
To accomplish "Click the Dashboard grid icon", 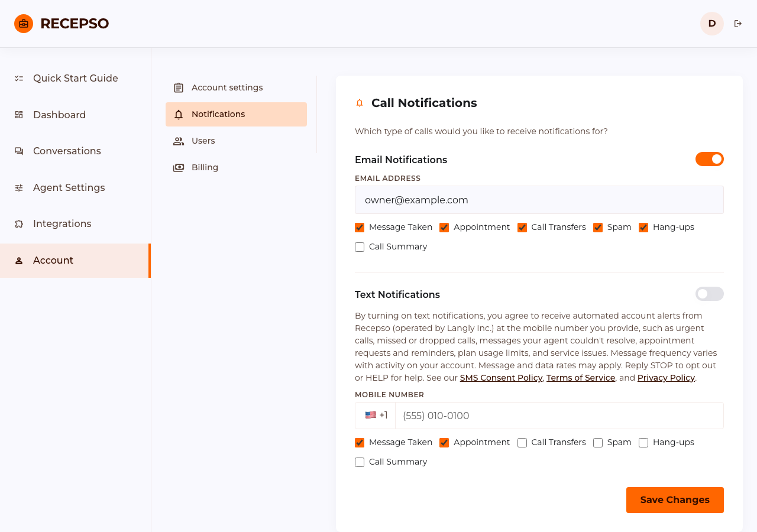I will 19,115.
